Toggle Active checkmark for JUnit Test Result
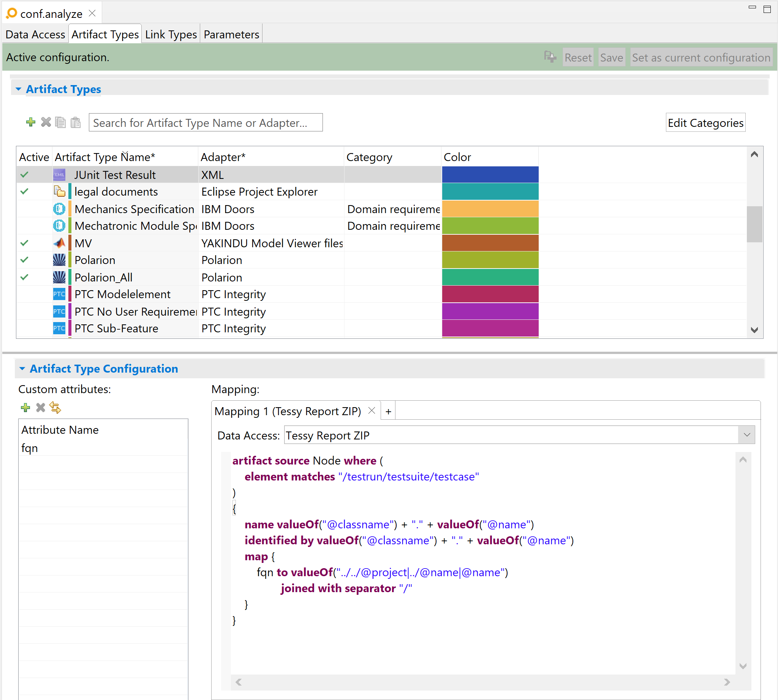This screenshot has height=700, width=778. tap(25, 175)
